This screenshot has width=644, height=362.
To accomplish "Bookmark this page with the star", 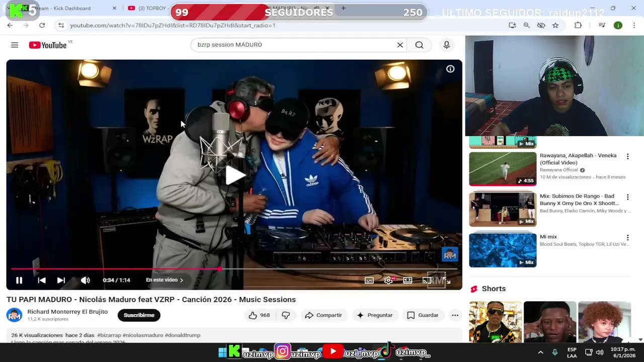I will coord(555,25).
